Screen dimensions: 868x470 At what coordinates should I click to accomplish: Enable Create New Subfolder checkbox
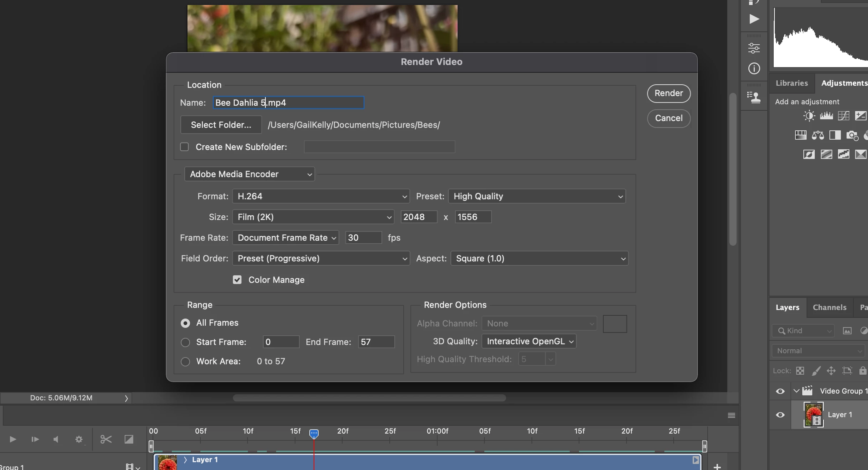(184, 147)
